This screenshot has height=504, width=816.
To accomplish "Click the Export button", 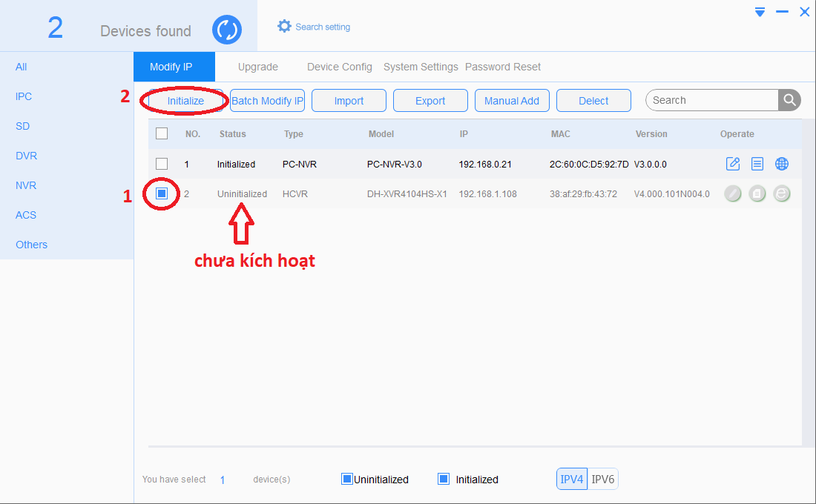I will pos(430,100).
